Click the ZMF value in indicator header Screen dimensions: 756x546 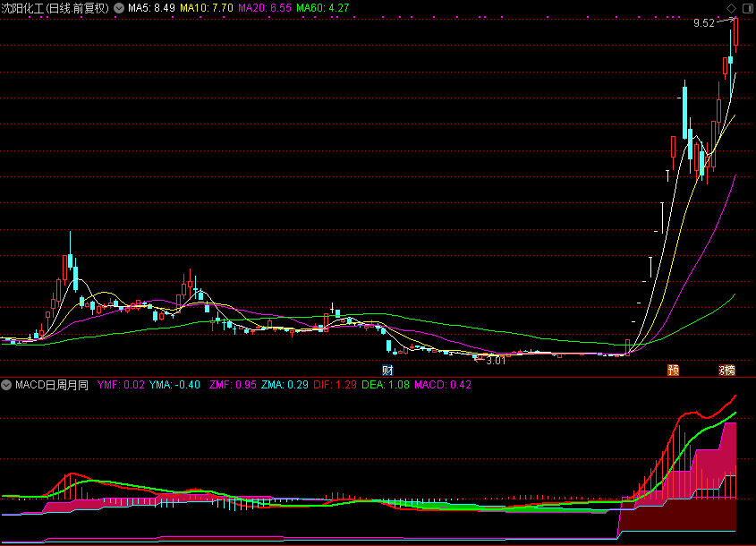232,385
